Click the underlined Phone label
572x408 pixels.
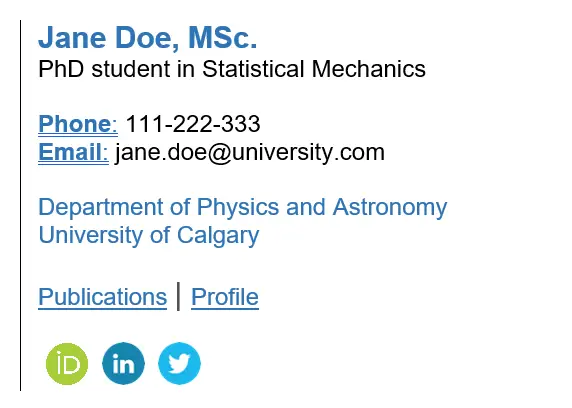(x=78, y=124)
